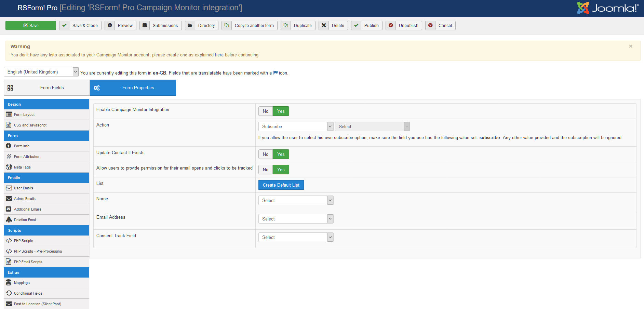This screenshot has height=309, width=644.
Task: Click the CSS and Javascript file icon
Action: pyautogui.click(x=9, y=125)
